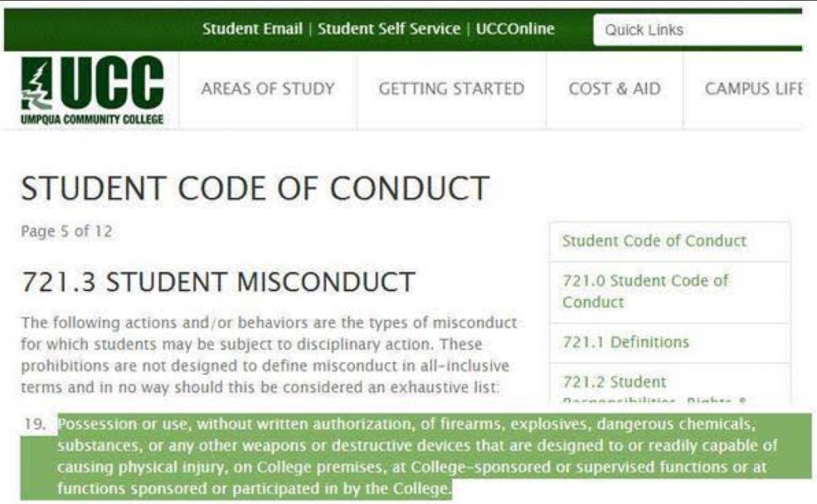The width and height of the screenshot is (817, 504).
Task: Click the UCC tree emblem logo icon
Action: click(37, 84)
